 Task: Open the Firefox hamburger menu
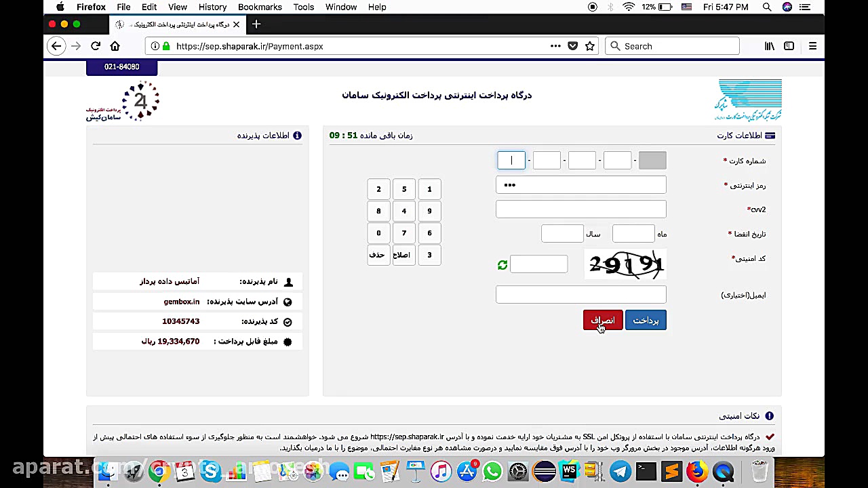pyautogui.click(x=812, y=46)
